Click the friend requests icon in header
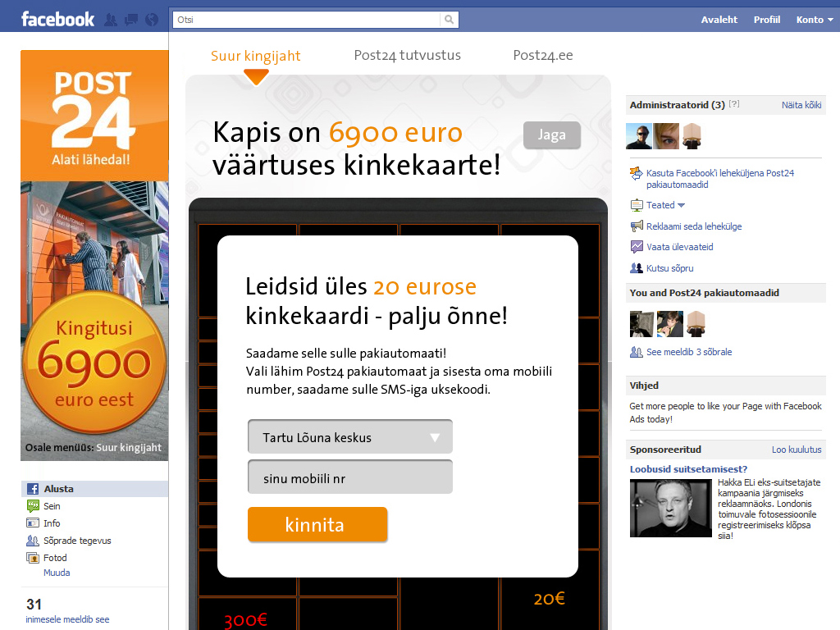Screen dimensions: 840x630 pos(111,19)
